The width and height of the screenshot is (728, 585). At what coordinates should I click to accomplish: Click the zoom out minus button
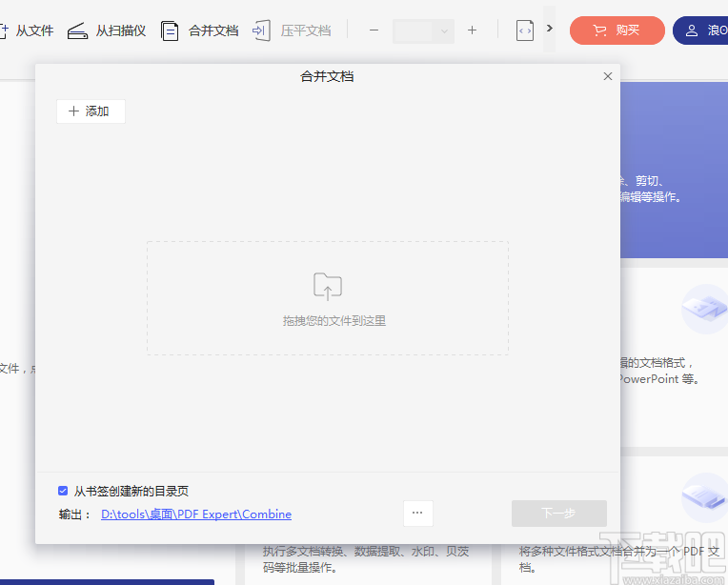click(x=374, y=30)
